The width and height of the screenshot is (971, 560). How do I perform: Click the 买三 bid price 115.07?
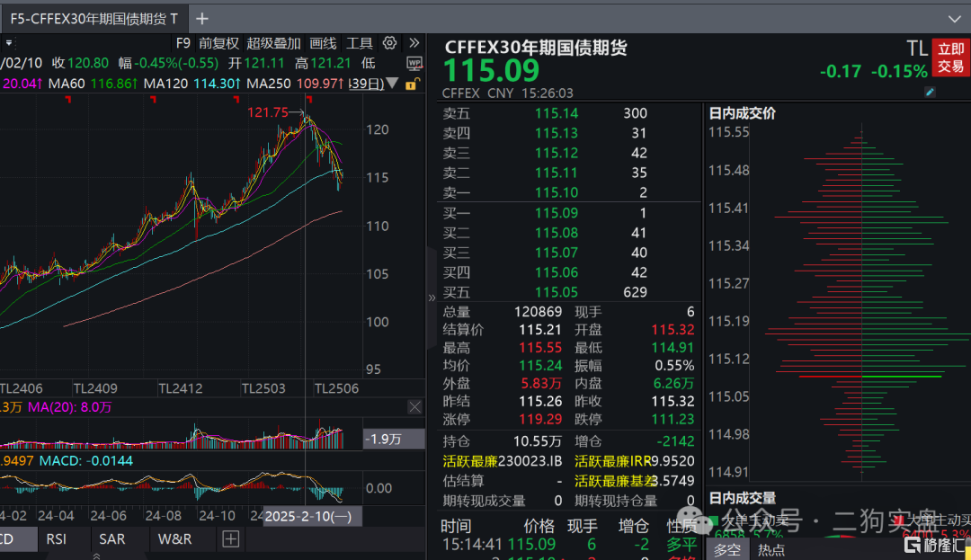point(557,253)
